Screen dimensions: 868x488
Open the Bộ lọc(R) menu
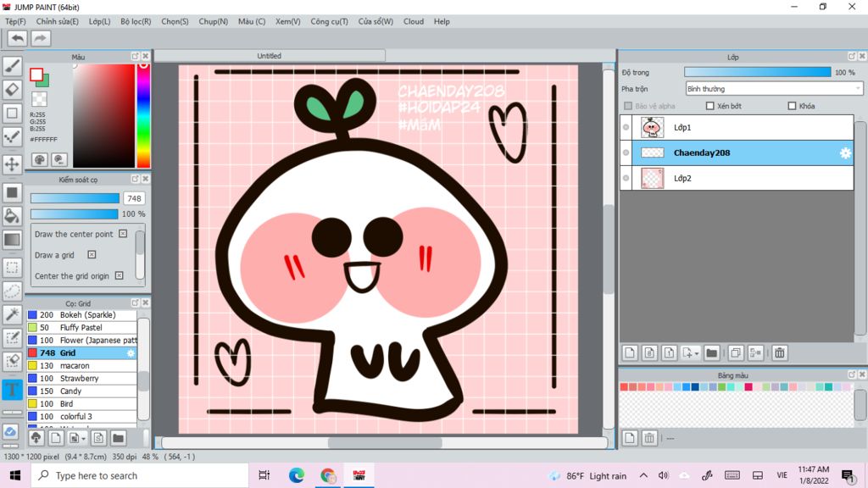136,21
